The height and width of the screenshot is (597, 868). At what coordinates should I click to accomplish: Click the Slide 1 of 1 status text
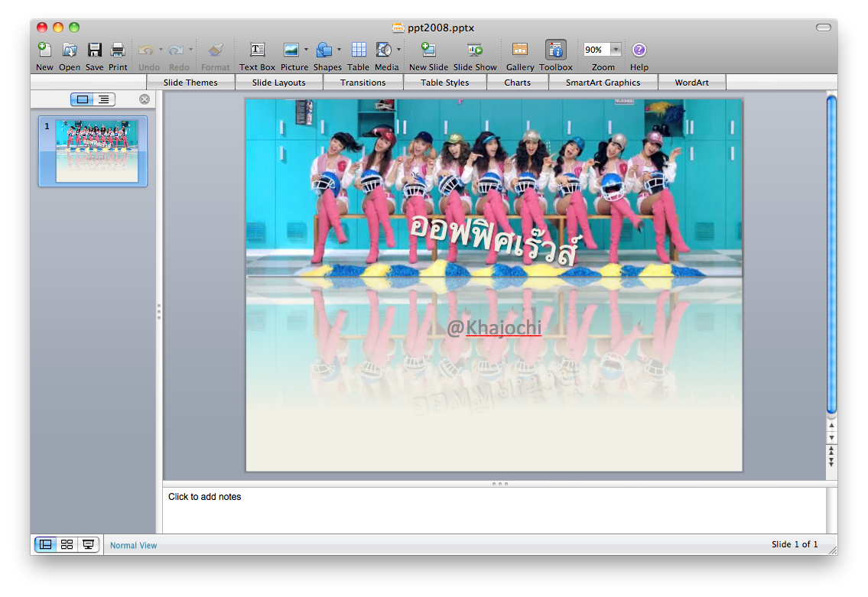[x=795, y=544]
